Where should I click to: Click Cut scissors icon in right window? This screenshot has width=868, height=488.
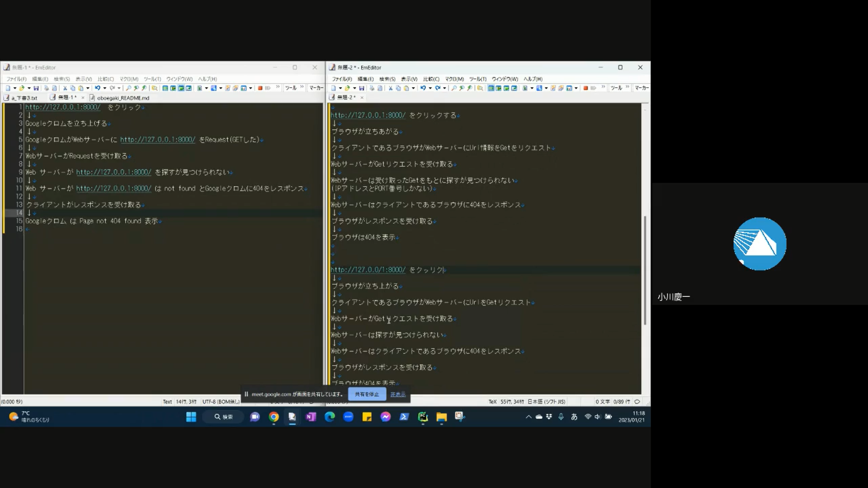(390, 88)
